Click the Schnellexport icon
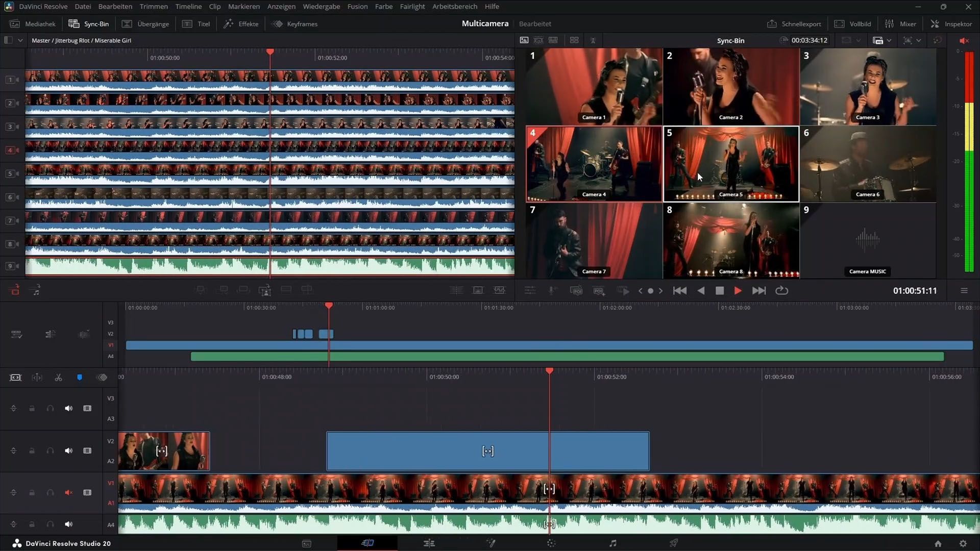Screen dimensions: 980x551 pyautogui.click(x=772, y=24)
